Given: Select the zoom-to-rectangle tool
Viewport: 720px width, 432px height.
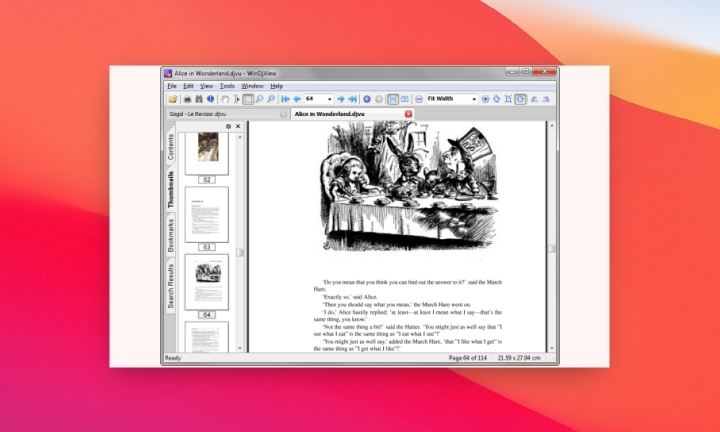Looking at the screenshot, I should 271,99.
